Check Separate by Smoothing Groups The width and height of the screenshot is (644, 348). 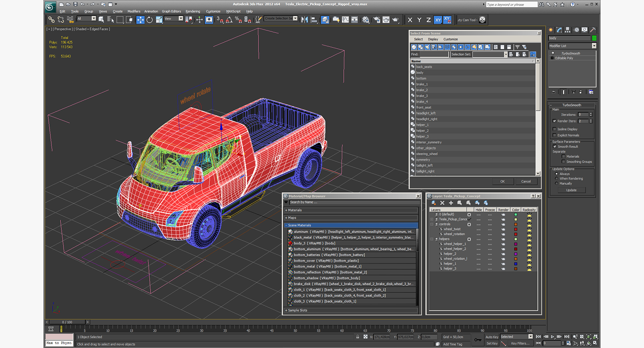click(x=563, y=161)
